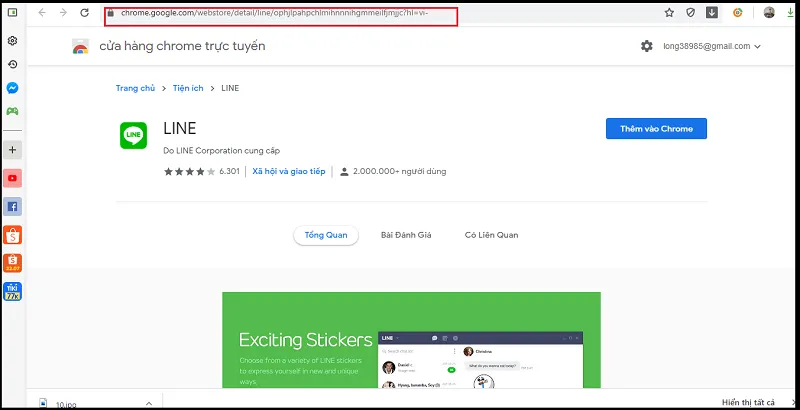Image resolution: width=800 pixels, height=410 pixels.
Task: Add a new sidebar item with plus
Action: pyautogui.click(x=12, y=149)
